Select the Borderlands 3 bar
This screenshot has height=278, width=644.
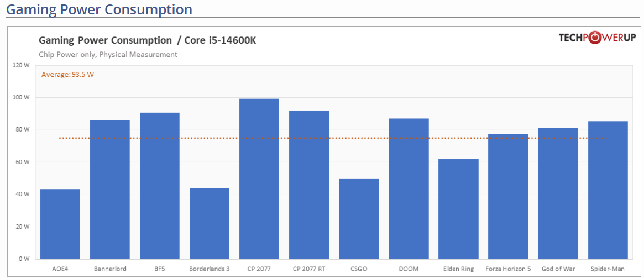click(210, 224)
